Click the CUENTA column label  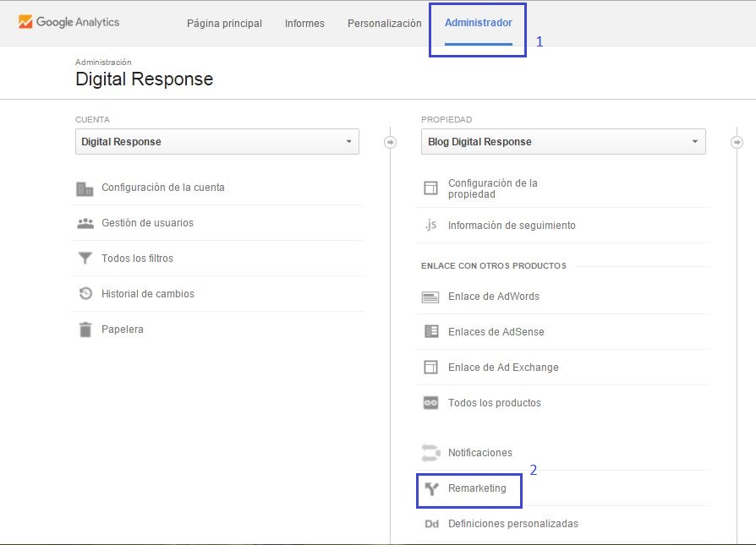click(x=92, y=119)
